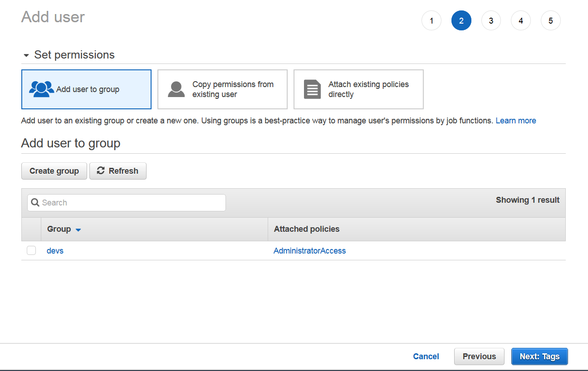Viewport: 588px width, 371px height.
Task: Click the document icon for Attach existing policies
Action: pos(312,89)
